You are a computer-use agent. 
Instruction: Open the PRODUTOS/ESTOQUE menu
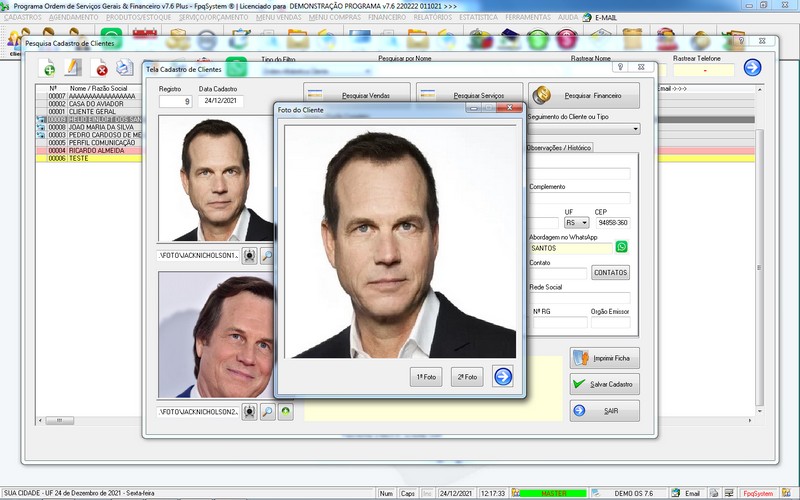click(x=139, y=17)
